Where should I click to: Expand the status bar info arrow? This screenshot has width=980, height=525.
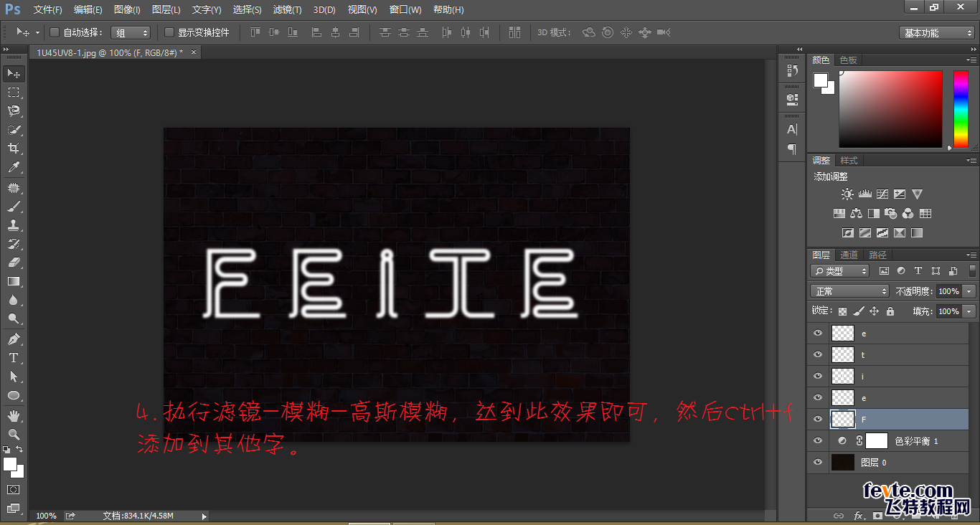coord(204,516)
